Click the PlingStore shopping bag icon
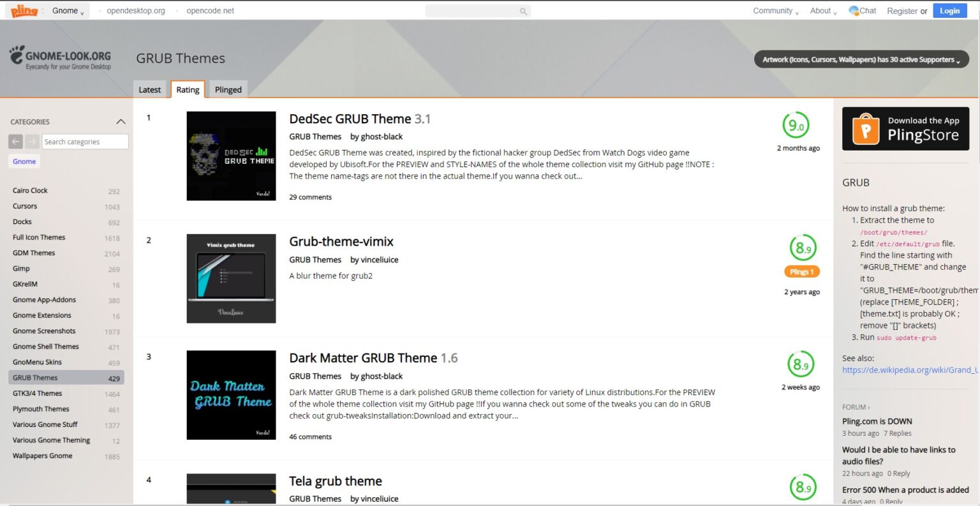The width and height of the screenshot is (980, 506). (x=866, y=129)
